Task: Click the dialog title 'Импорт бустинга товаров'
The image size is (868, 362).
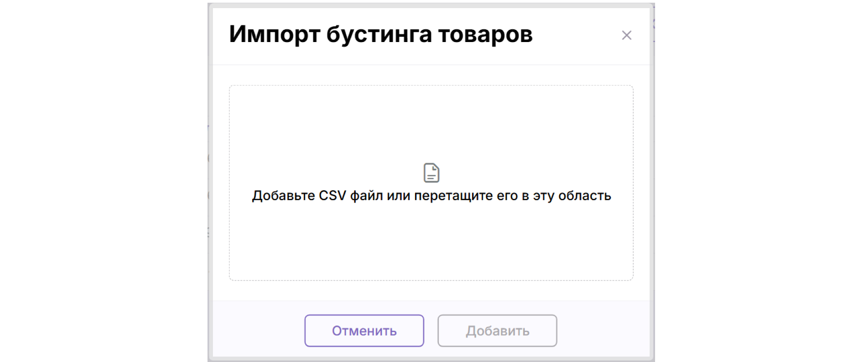Action: [x=381, y=34]
